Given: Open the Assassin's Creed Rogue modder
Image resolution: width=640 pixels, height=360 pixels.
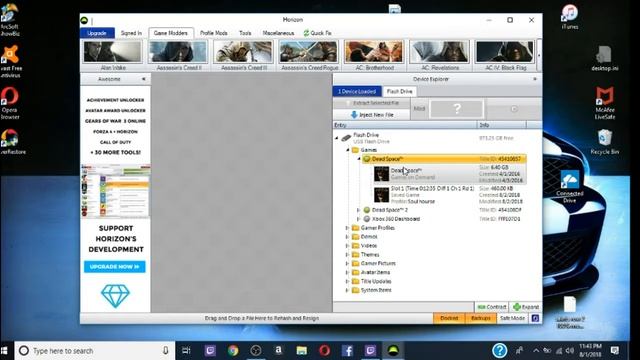Looking at the screenshot, I should [x=309, y=55].
